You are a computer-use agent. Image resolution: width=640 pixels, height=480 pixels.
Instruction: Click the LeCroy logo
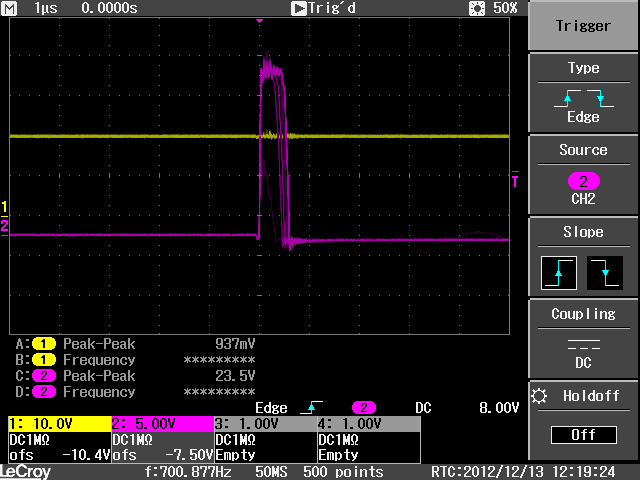pyautogui.click(x=25, y=472)
